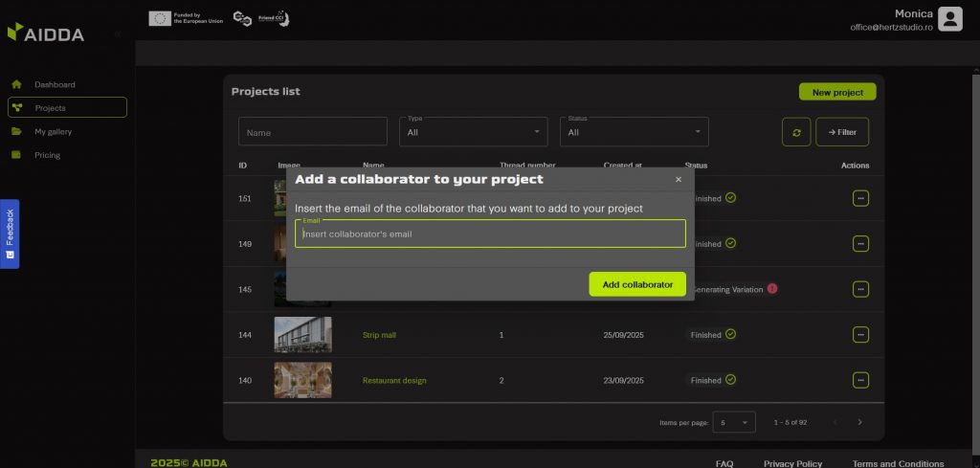980x468 pixels.
Task: Create a New project
Action: (x=837, y=93)
